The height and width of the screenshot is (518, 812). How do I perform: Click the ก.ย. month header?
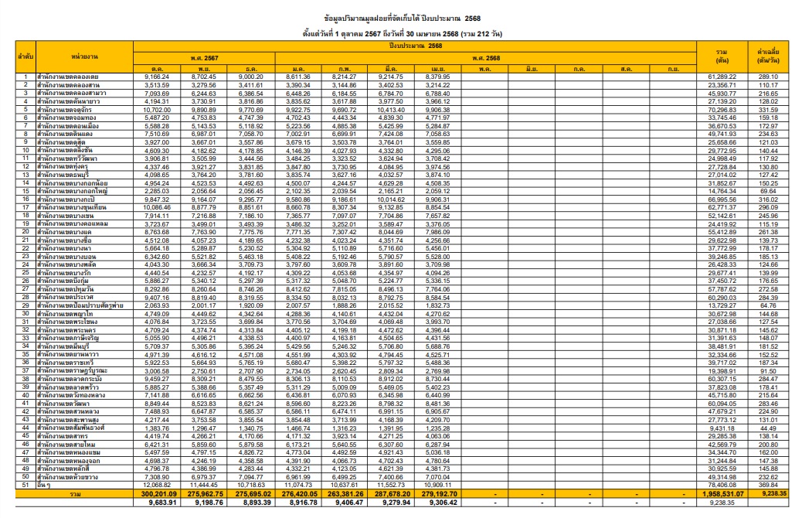click(x=673, y=68)
